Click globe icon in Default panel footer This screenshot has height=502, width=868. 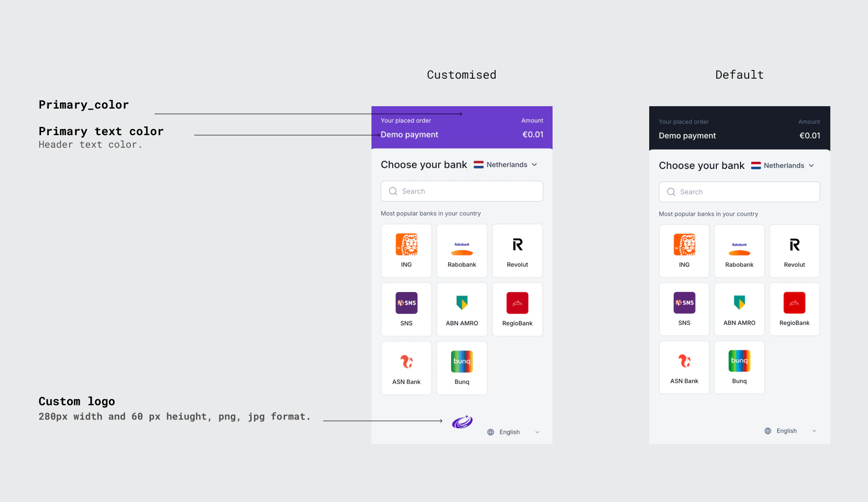click(768, 431)
